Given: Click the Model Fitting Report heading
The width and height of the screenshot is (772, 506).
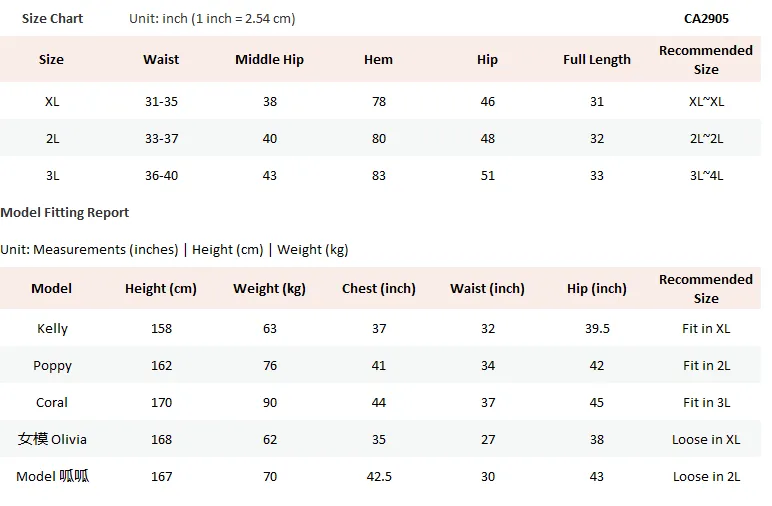Looking at the screenshot, I should coord(64,213).
